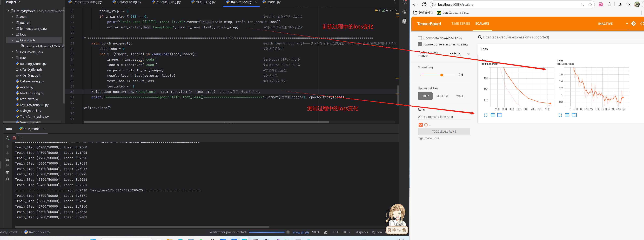Toggle y-axis log scale on Loss/test
The image size is (644, 240).
tap(492, 115)
